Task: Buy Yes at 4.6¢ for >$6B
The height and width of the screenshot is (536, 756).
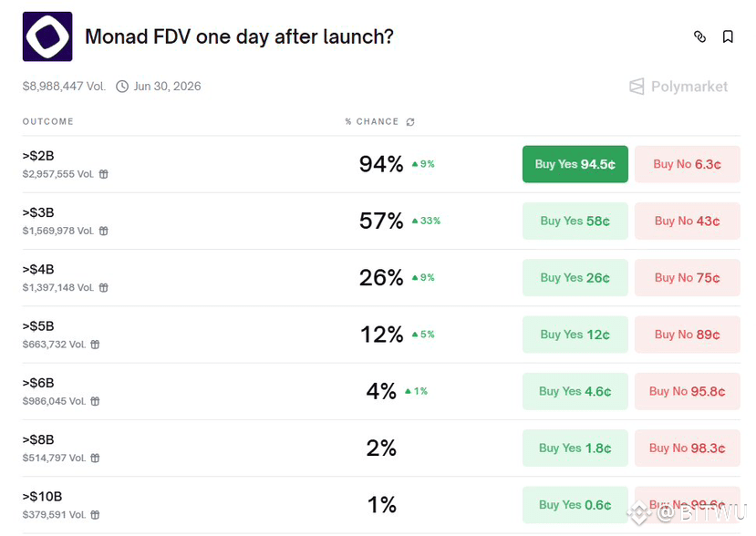Action: tap(575, 391)
